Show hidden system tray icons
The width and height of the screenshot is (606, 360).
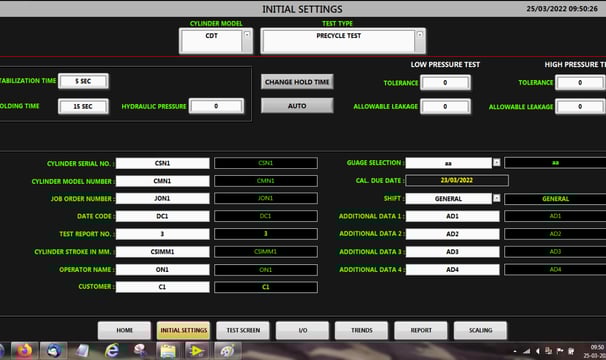(515, 351)
